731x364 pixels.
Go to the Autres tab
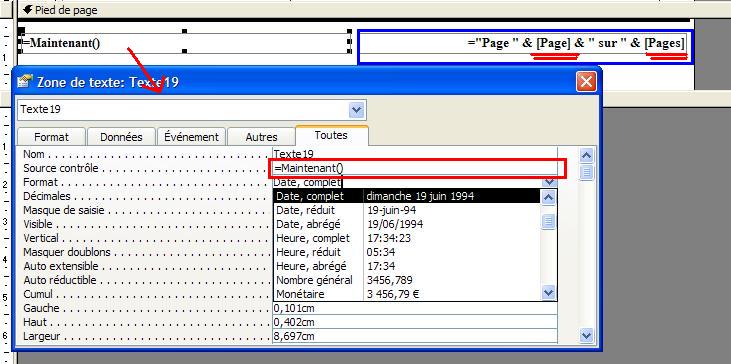(x=261, y=137)
